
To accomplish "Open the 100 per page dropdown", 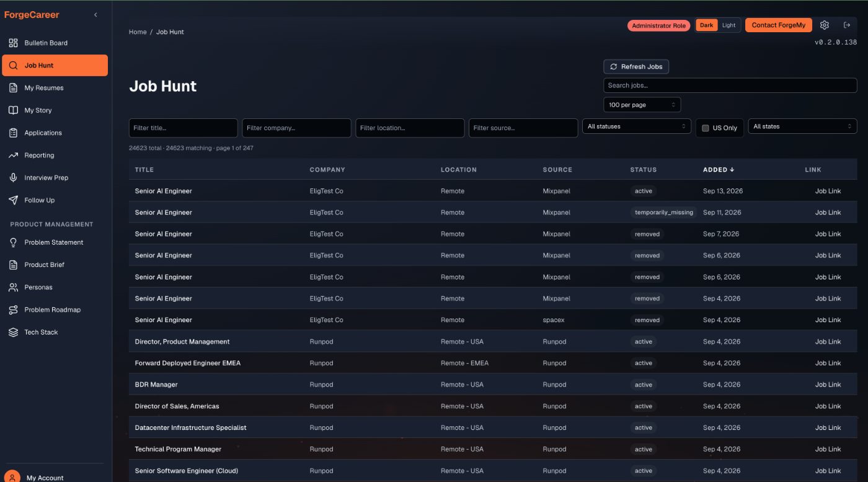I will click(642, 105).
